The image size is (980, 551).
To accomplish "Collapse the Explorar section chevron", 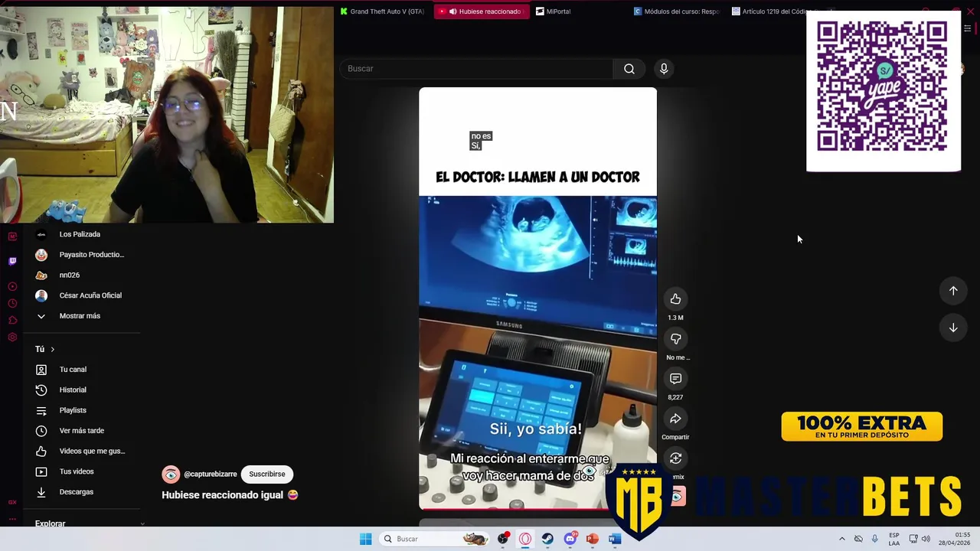I will (142, 524).
